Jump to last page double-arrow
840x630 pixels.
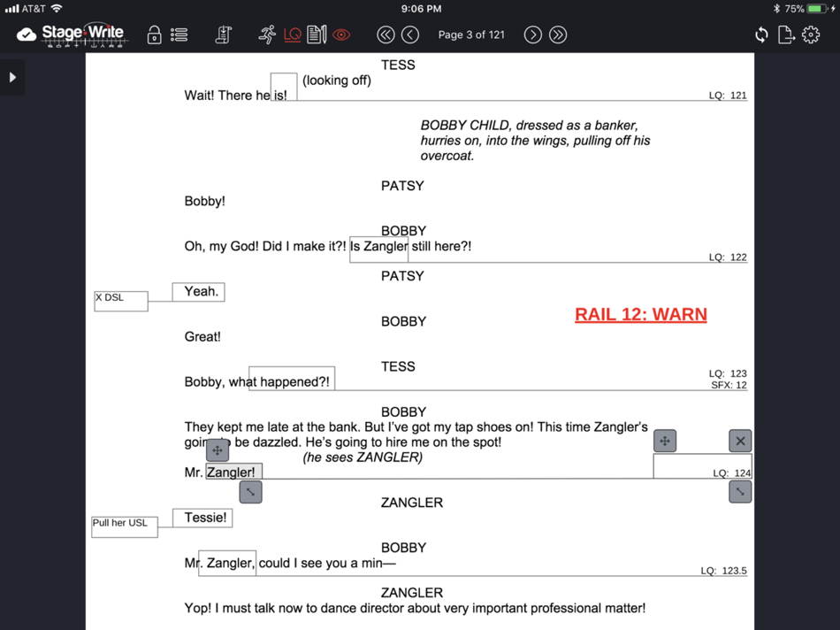pyautogui.click(x=558, y=35)
